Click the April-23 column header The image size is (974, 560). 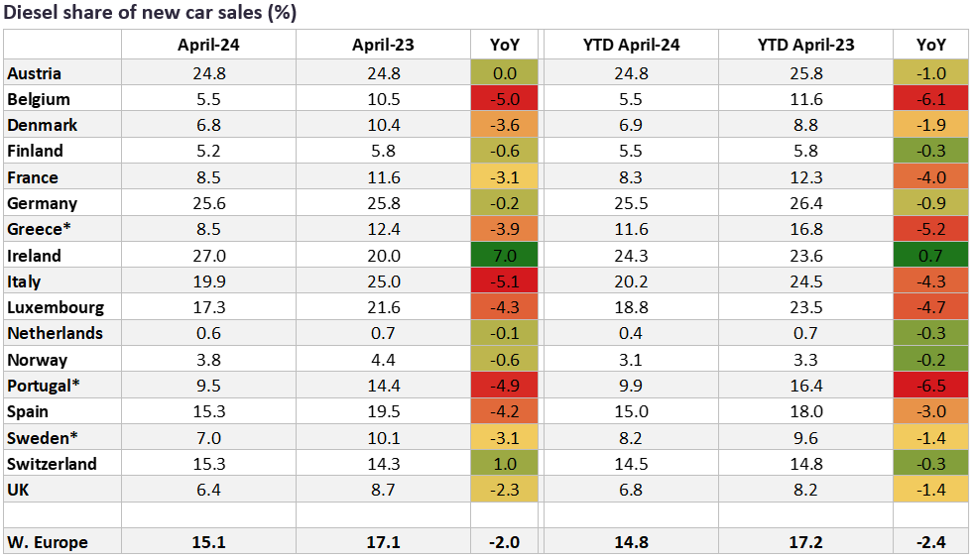pos(383,45)
